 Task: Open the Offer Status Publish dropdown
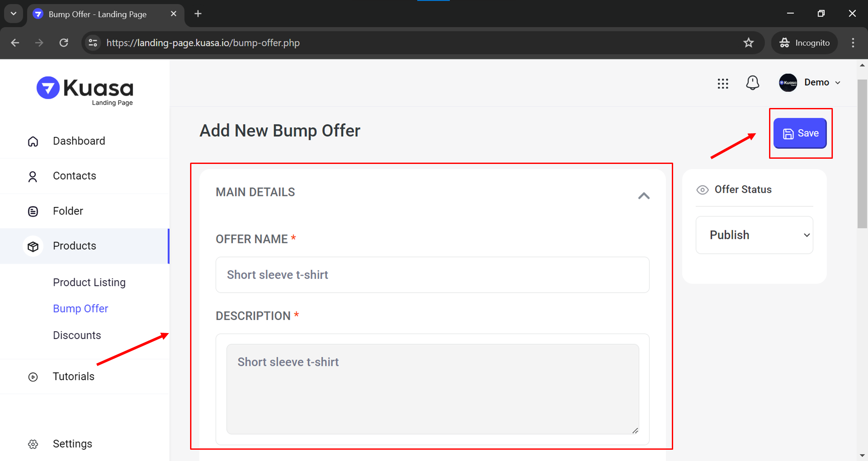click(754, 235)
